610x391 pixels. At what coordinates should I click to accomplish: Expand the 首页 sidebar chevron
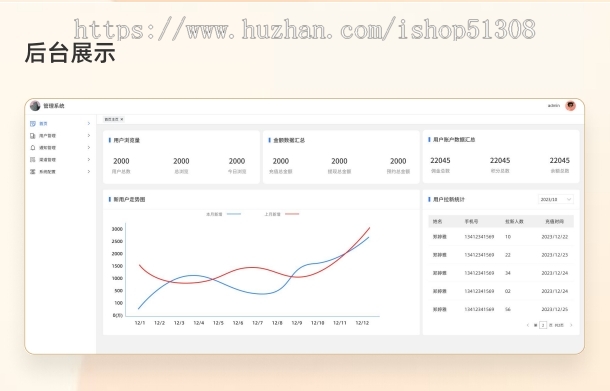point(89,124)
